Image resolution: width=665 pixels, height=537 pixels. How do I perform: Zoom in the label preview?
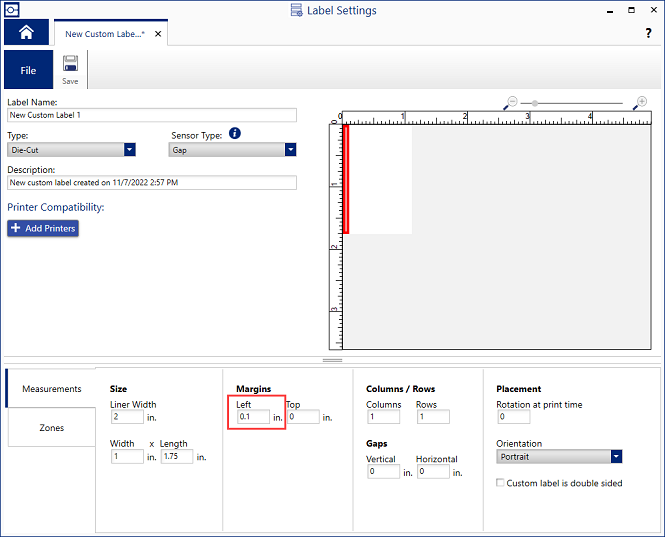coord(640,103)
